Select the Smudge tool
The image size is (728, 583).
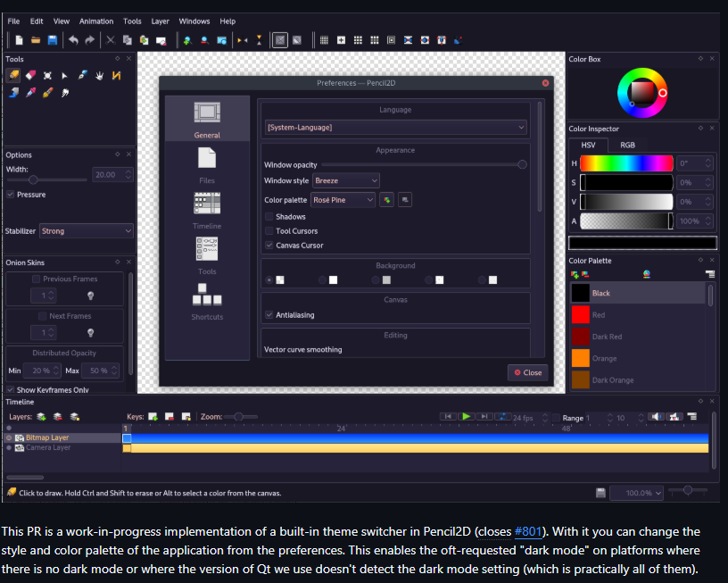coord(65,93)
